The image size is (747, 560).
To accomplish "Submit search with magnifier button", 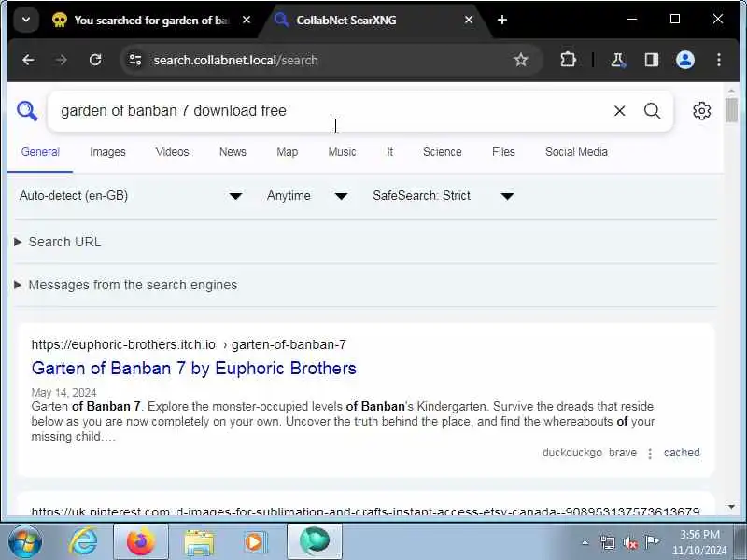I will [x=652, y=111].
